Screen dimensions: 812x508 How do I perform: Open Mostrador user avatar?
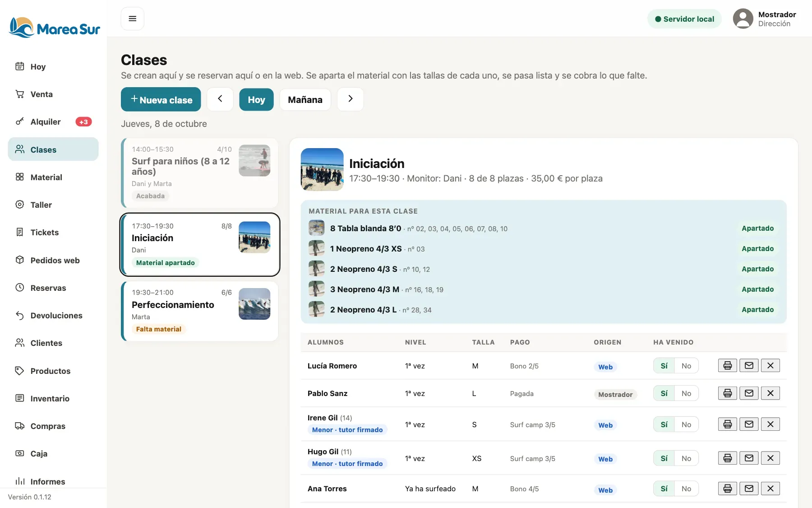pyautogui.click(x=743, y=19)
